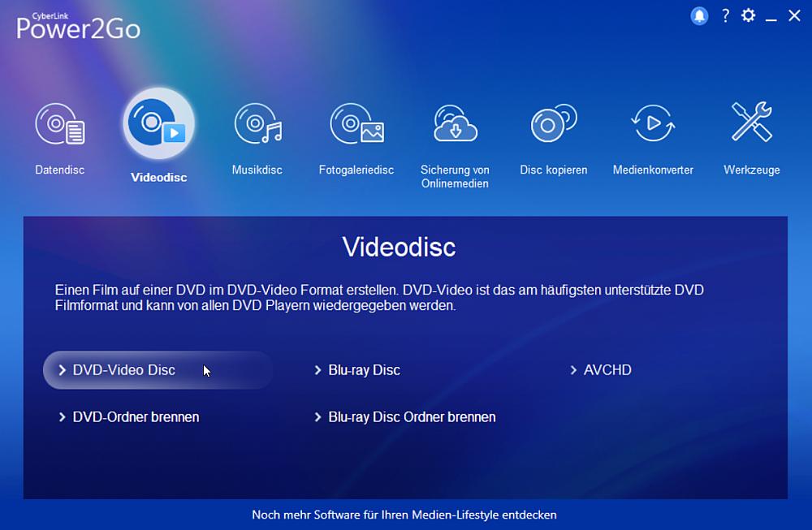Click the Fotogaleriedisc icon
Viewport: 812px width, 530px height.
(x=356, y=123)
